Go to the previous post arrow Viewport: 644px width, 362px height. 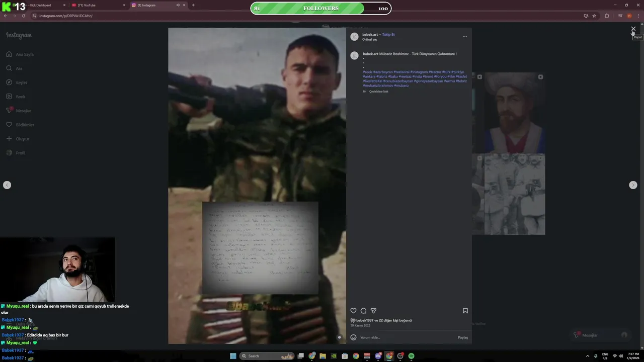7,185
